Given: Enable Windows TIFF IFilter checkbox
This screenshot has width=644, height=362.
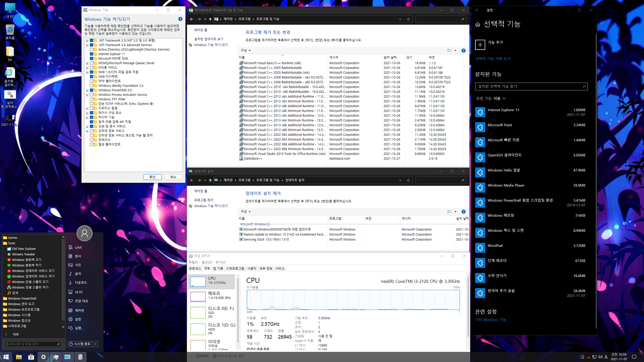Looking at the screenshot, I should pos(91,99).
